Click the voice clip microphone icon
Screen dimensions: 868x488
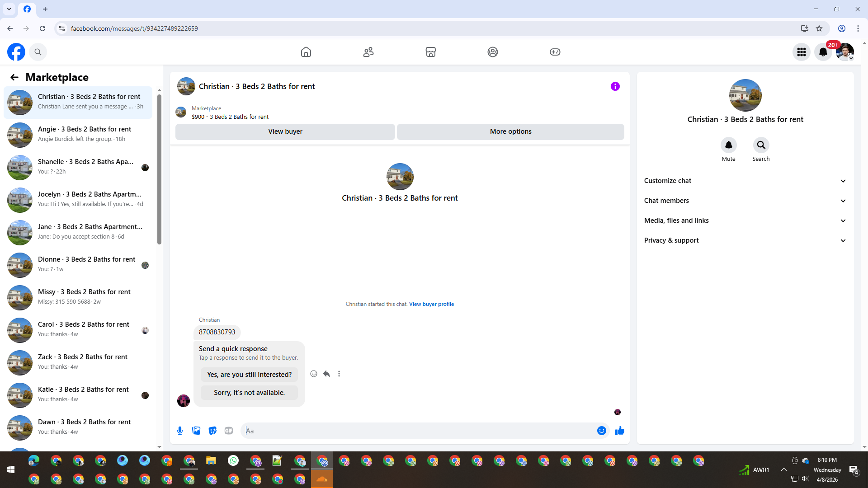tap(180, 431)
